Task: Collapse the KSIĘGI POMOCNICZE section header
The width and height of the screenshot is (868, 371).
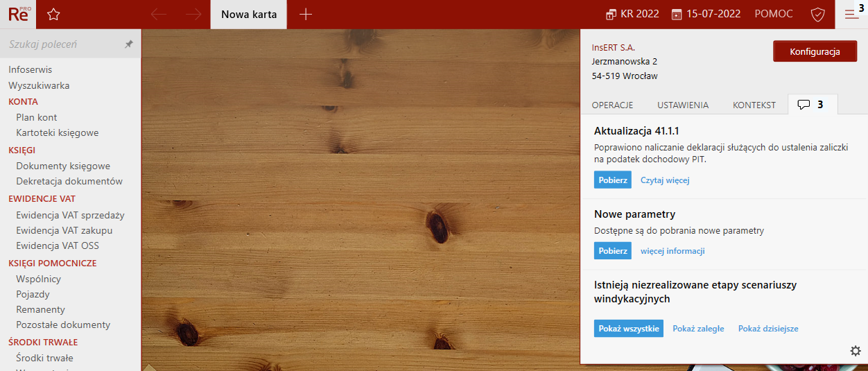Action: pyautogui.click(x=53, y=263)
